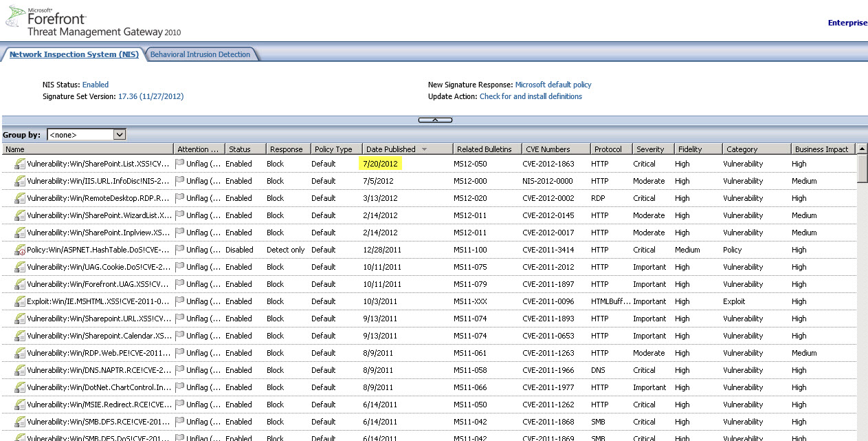Click the flag icon in the IIS.URL.InfoDisc row
Image resolution: width=868 pixels, height=441 pixels.
tap(180, 181)
